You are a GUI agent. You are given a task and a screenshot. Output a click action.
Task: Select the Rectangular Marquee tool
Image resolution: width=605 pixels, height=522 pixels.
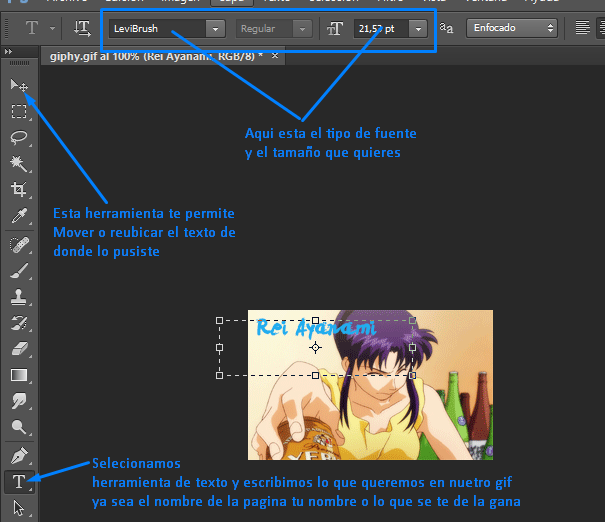pos(19,111)
